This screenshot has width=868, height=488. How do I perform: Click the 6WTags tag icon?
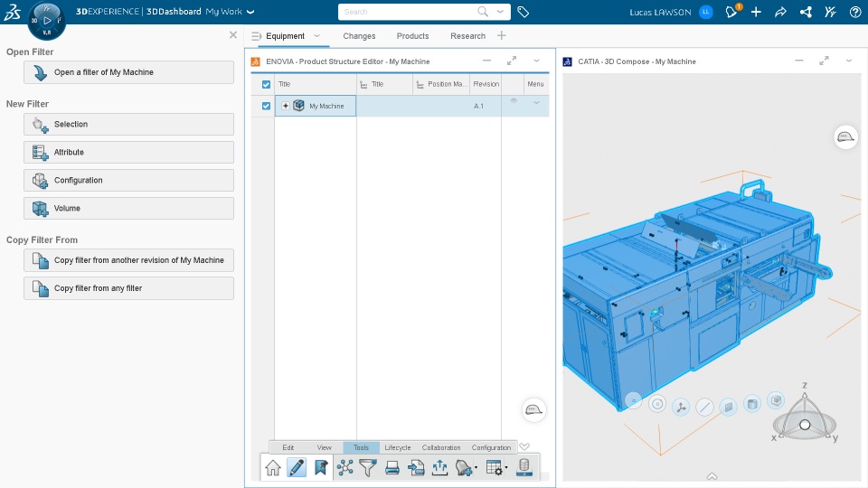[x=524, y=12]
